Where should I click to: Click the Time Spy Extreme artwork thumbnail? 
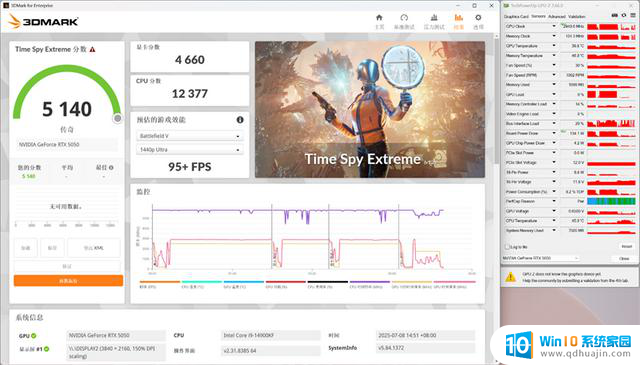[370, 109]
